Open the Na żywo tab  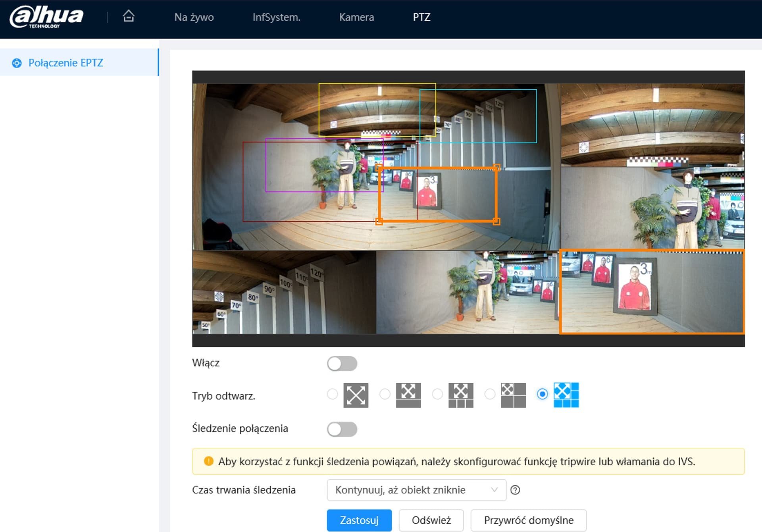pyautogui.click(x=194, y=17)
